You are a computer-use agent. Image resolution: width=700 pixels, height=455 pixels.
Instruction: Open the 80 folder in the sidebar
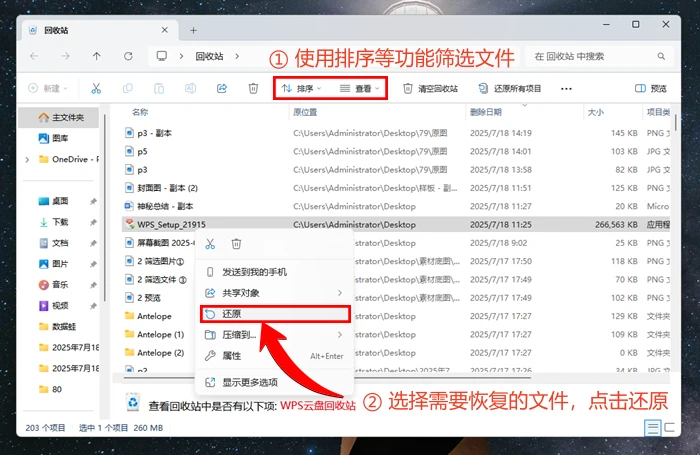(x=50, y=389)
